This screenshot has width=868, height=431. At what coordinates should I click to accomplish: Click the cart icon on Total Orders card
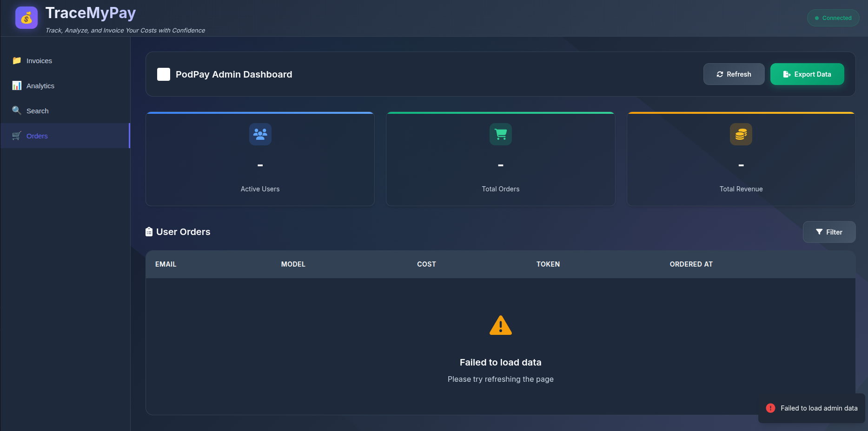click(x=500, y=134)
